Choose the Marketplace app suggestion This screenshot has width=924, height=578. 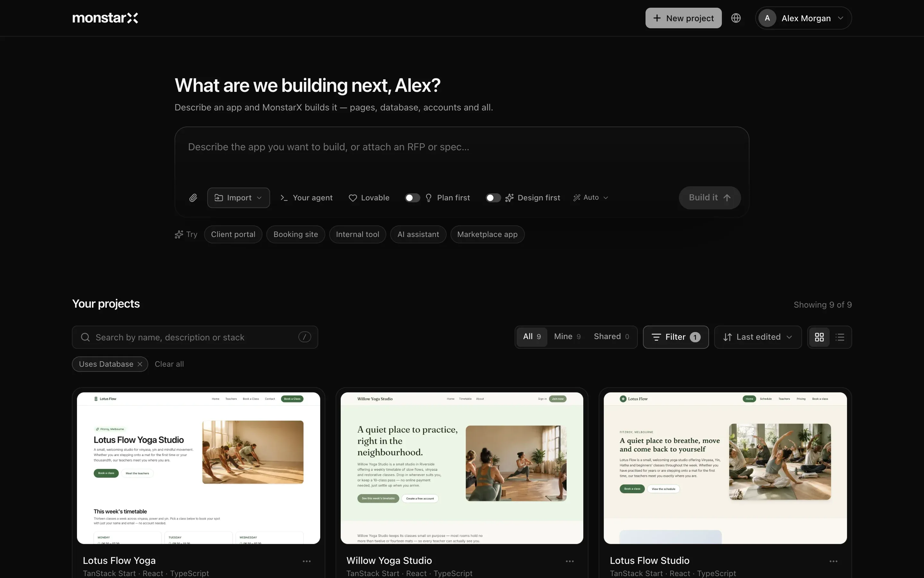coord(487,234)
